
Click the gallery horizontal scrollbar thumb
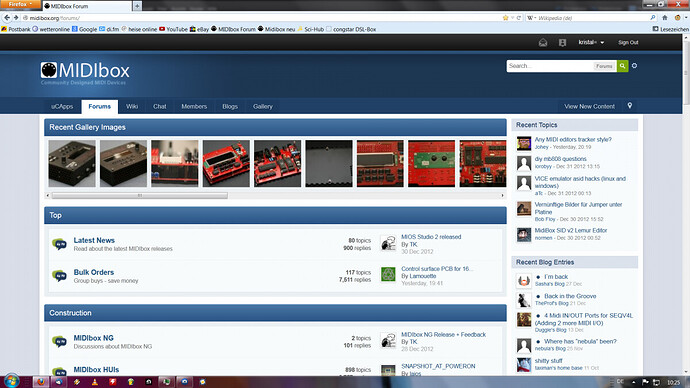tap(139, 195)
